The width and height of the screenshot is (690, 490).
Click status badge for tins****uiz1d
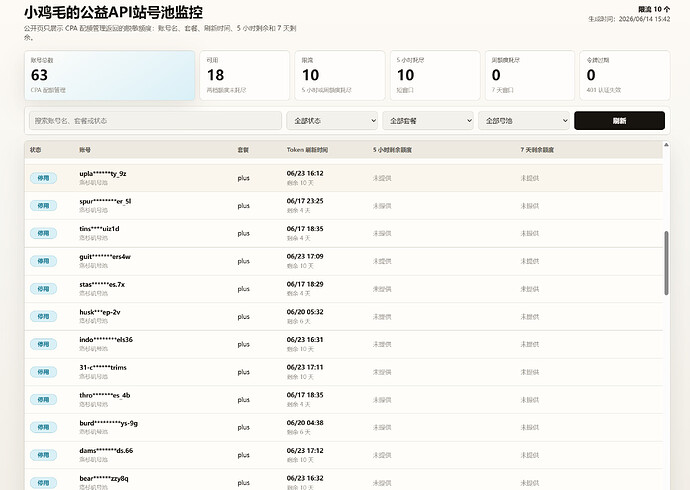pos(43,234)
